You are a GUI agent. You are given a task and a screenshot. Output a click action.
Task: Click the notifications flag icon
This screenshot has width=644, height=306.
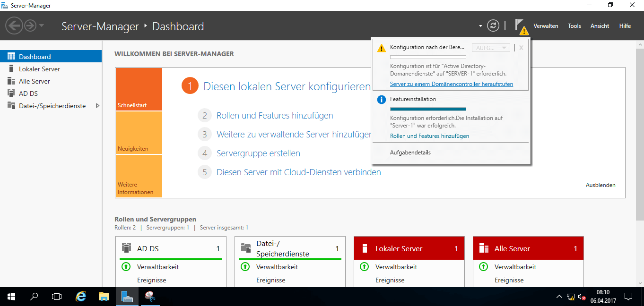[x=521, y=26]
